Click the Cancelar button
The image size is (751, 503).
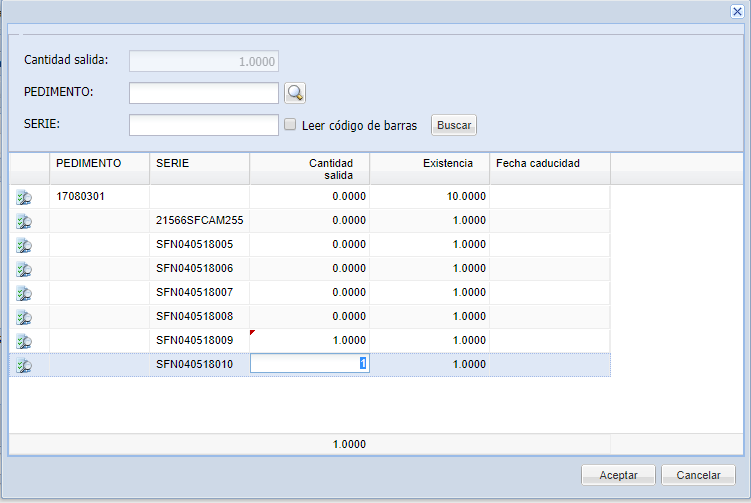698,475
